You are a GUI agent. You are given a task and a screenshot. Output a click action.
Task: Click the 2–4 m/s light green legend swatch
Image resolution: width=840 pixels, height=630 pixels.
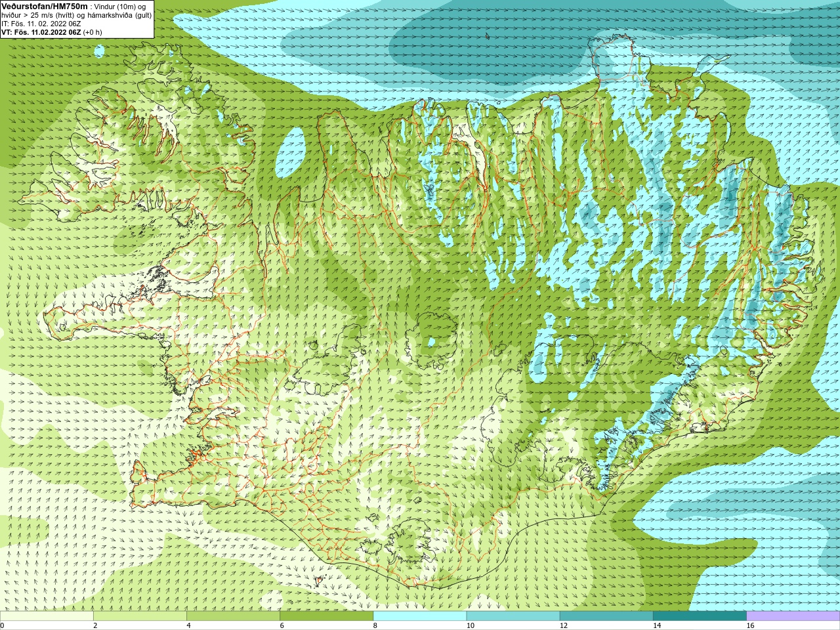click(140, 616)
